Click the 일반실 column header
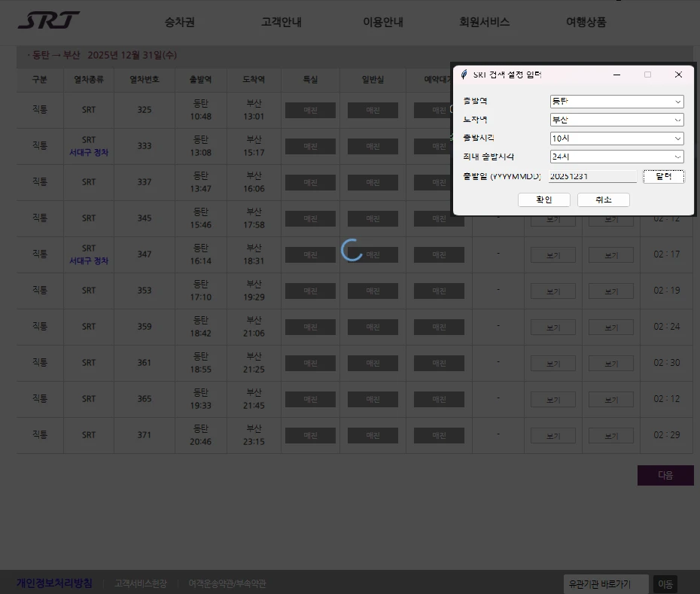Screen dimensions: 700x594 (x=373, y=80)
